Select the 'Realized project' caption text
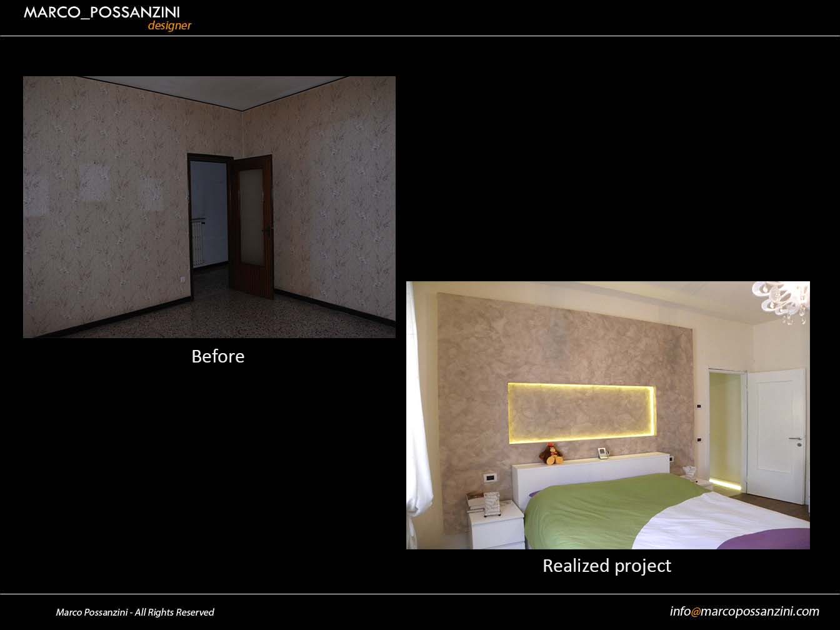The image size is (840, 630). [x=607, y=566]
